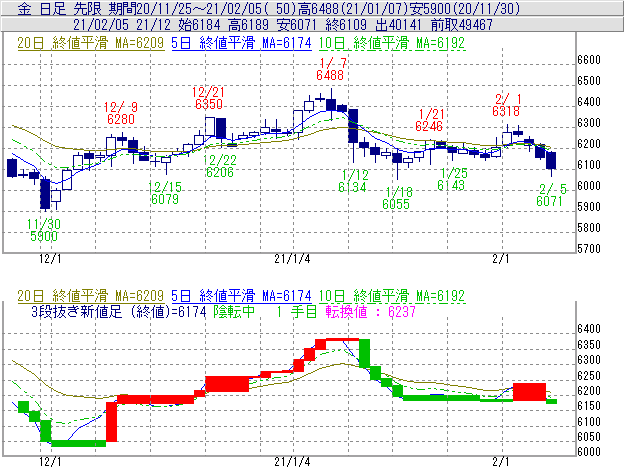
Task: Click the 6350 axis label in lower chart
Action: coord(589,345)
